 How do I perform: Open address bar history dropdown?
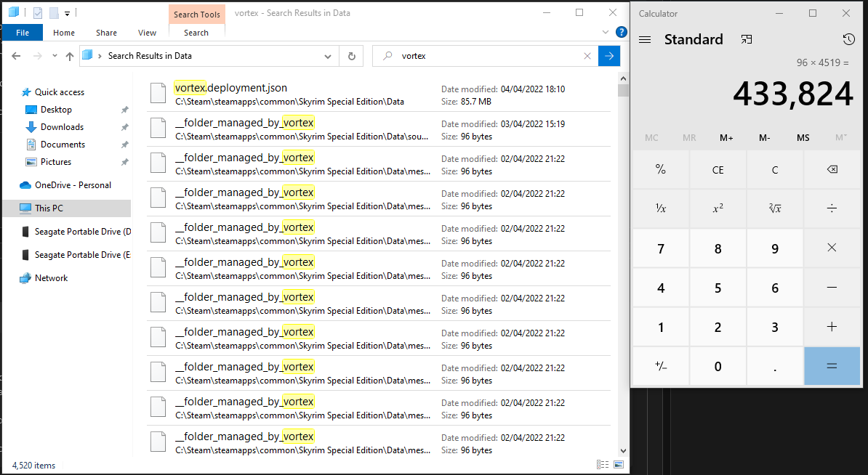pyautogui.click(x=328, y=56)
